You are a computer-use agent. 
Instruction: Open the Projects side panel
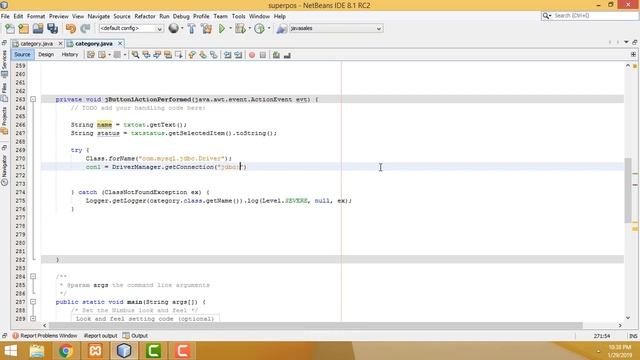pyautogui.click(x=4, y=120)
